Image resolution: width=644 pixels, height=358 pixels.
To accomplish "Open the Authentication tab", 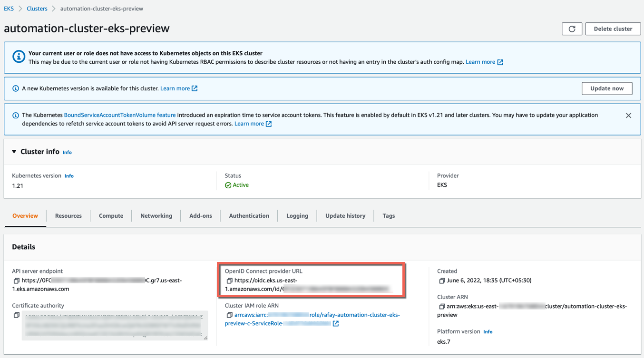I will pyautogui.click(x=249, y=216).
